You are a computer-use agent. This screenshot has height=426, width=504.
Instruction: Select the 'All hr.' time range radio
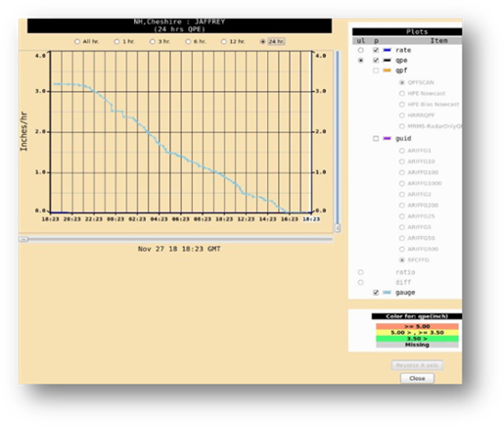[x=77, y=42]
